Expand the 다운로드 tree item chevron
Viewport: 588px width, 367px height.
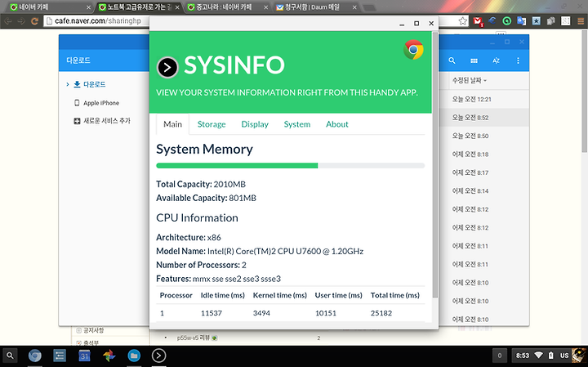point(68,84)
